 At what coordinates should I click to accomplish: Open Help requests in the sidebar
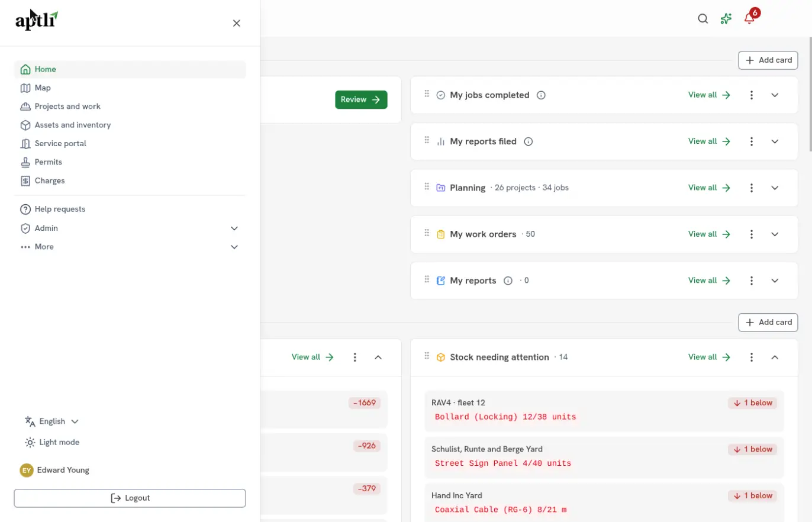130,209
